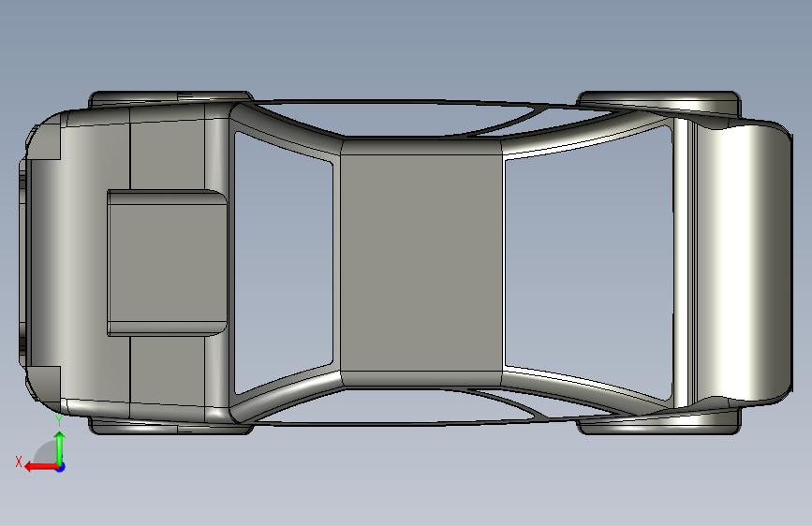
Task: Select the curved rear spoiler surface
Action: point(742,263)
